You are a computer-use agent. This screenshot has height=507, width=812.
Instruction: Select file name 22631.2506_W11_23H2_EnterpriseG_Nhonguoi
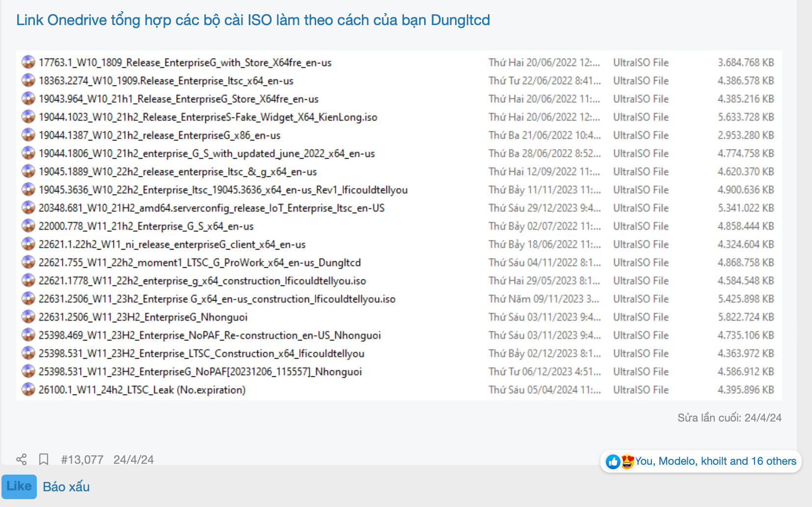[143, 317]
